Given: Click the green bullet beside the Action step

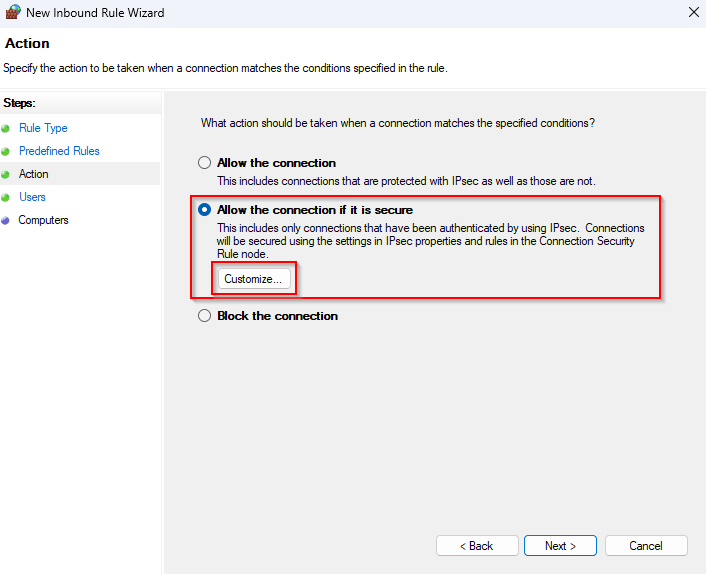Looking at the screenshot, I should tap(6, 174).
